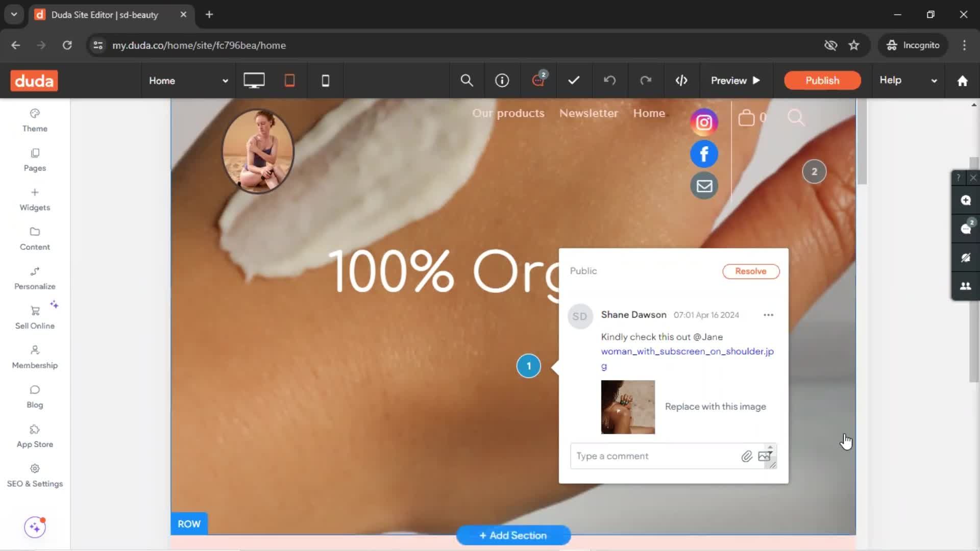Go to the dashboard home icon
The image size is (980, 551).
[x=962, y=81]
